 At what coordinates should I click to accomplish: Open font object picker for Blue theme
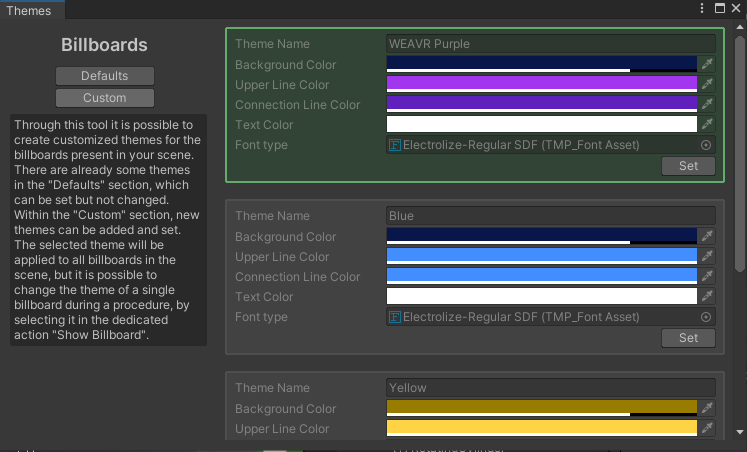706,317
